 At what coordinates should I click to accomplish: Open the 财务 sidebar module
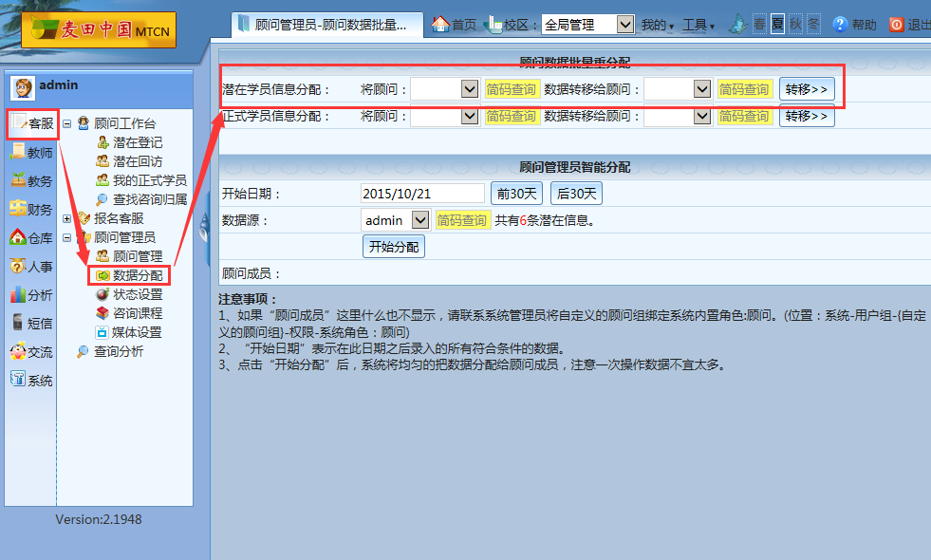[32, 209]
